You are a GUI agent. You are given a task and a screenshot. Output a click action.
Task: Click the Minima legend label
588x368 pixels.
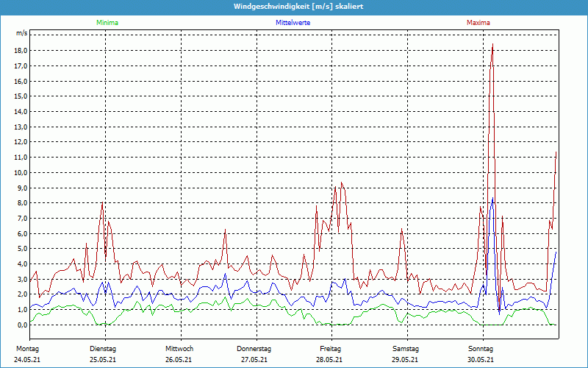[107, 23]
